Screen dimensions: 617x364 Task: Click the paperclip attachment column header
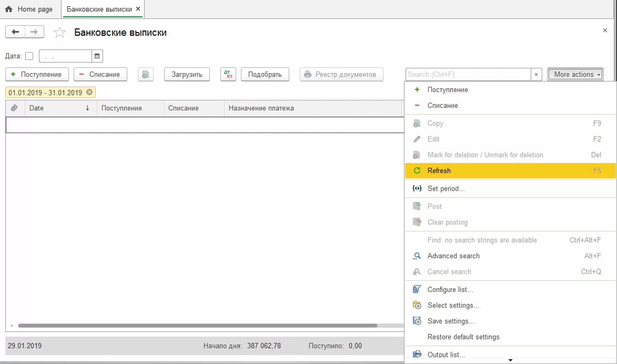pos(14,108)
